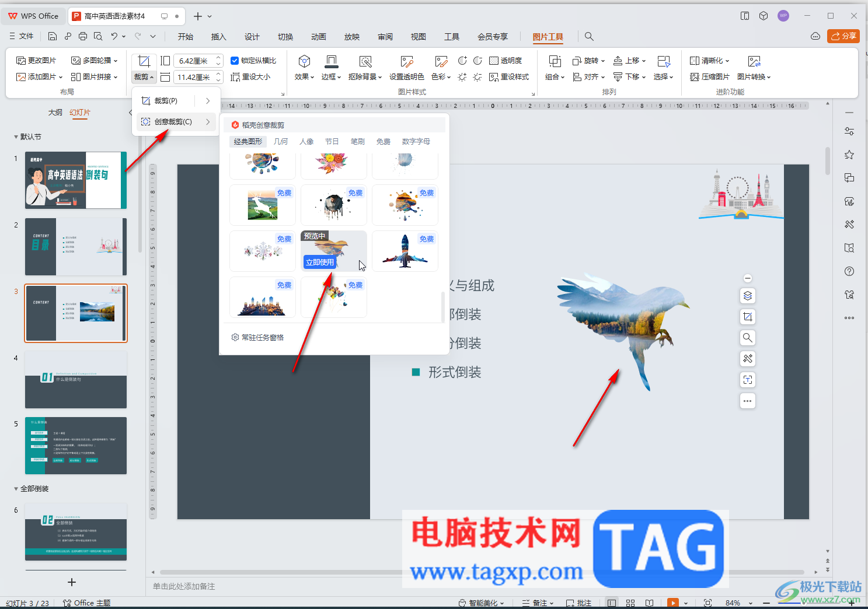868x609 pixels.
Task: Click Compress Picture (压缩图片)
Action: 709,77
